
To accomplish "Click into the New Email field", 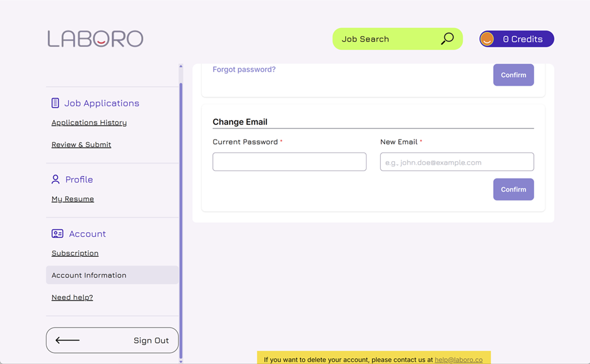I will point(457,162).
